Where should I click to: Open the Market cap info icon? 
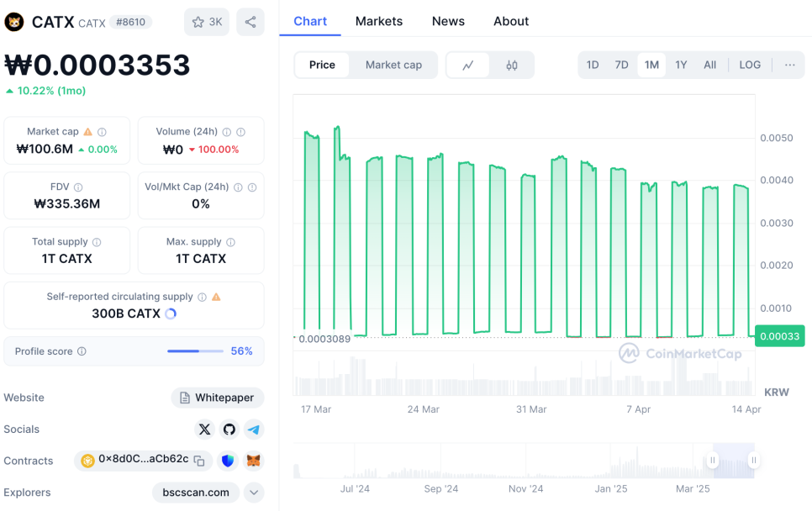102,132
